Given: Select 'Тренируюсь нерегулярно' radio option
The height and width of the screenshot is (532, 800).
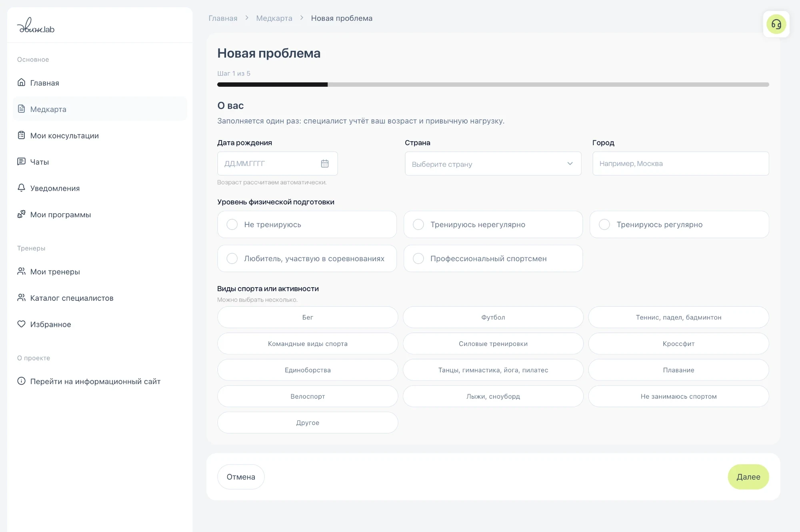Looking at the screenshot, I should click(493, 224).
